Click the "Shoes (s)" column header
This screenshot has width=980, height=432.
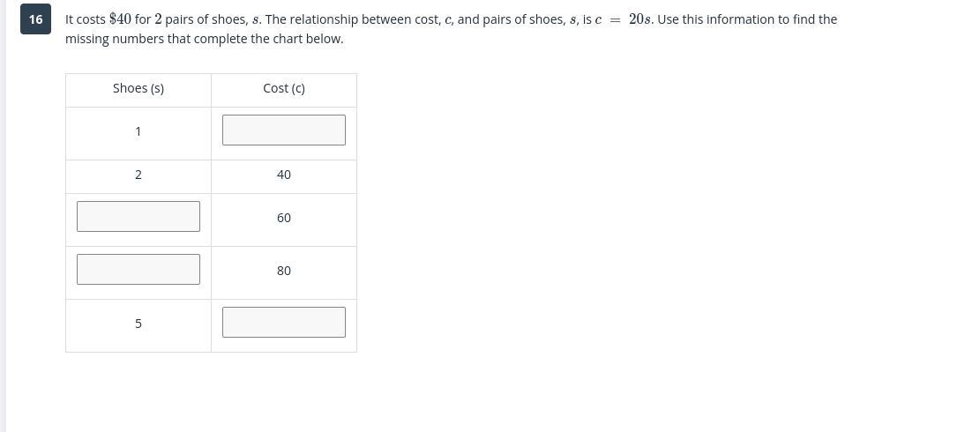click(138, 88)
